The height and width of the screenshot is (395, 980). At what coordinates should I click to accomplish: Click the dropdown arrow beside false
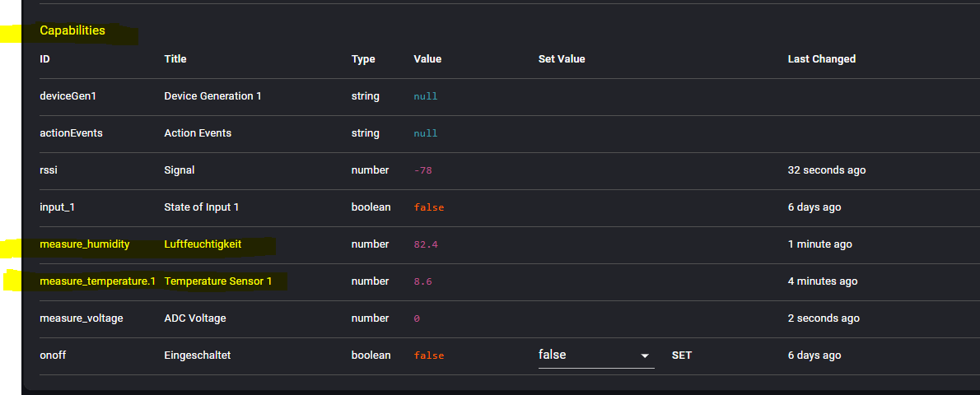tap(645, 355)
